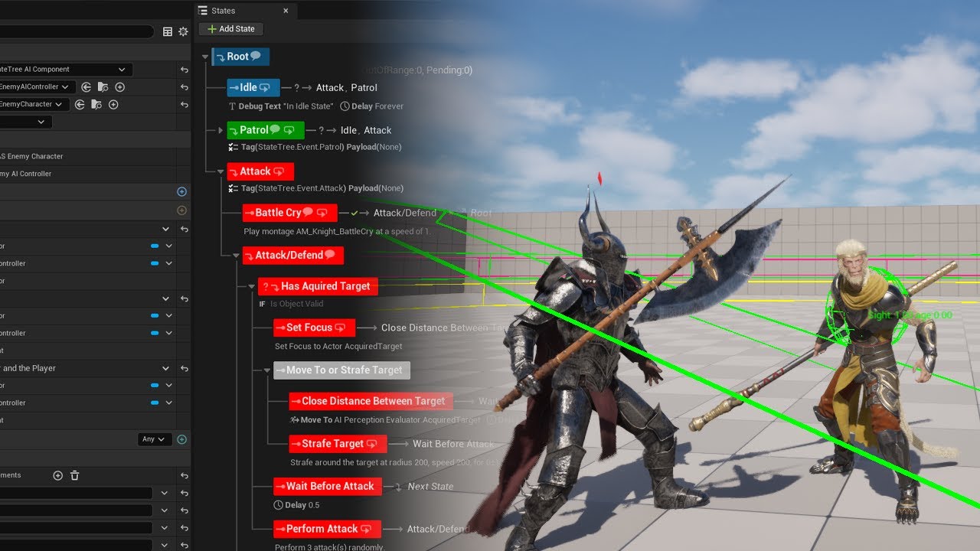Screen dimensions: 980x551
Task: Select the Idle state
Action: pyautogui.click(x=253, y=87)
